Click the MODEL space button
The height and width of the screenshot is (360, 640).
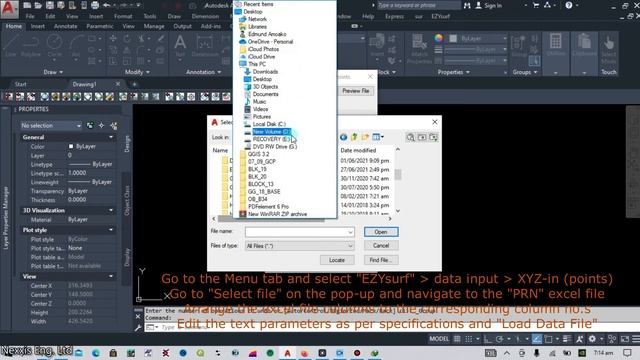click(439, 339)
